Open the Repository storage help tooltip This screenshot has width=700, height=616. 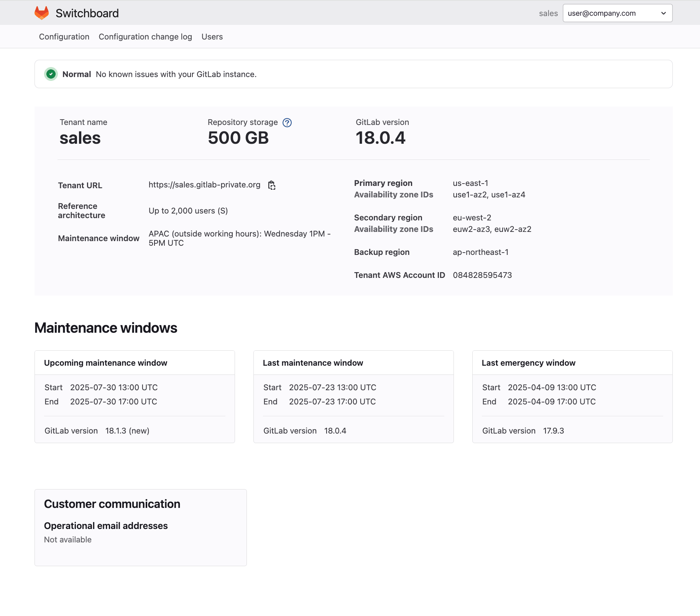tap(287, 123)
